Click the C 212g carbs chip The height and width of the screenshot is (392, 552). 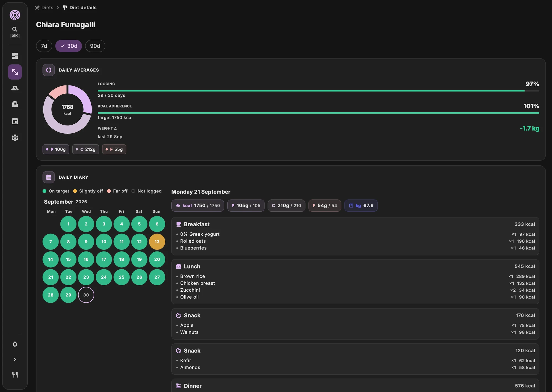point(86,149)
